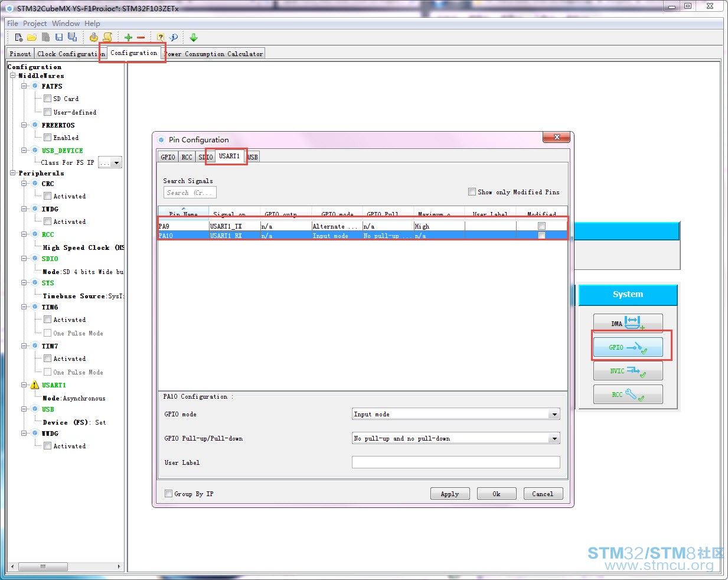Click the Generate Code gear icon

click(93, 37)
